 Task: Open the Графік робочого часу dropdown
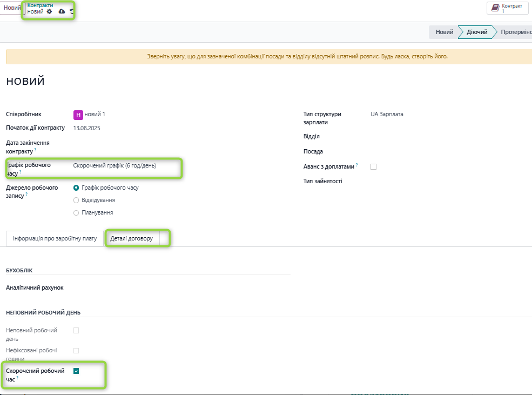(x=124, y=166)
